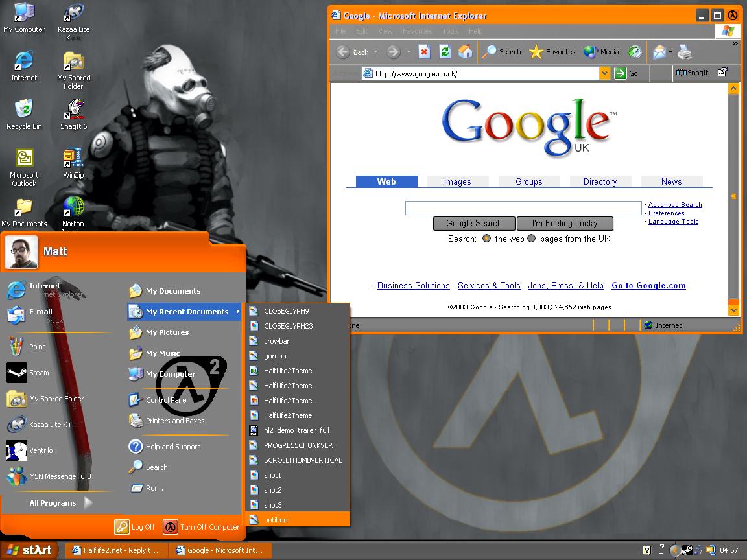Refresh the Google page in Internet Explorer
Image resolution: width=747 pixels, height=560 pixels.
pyautogui.click(x=445, y=51)
